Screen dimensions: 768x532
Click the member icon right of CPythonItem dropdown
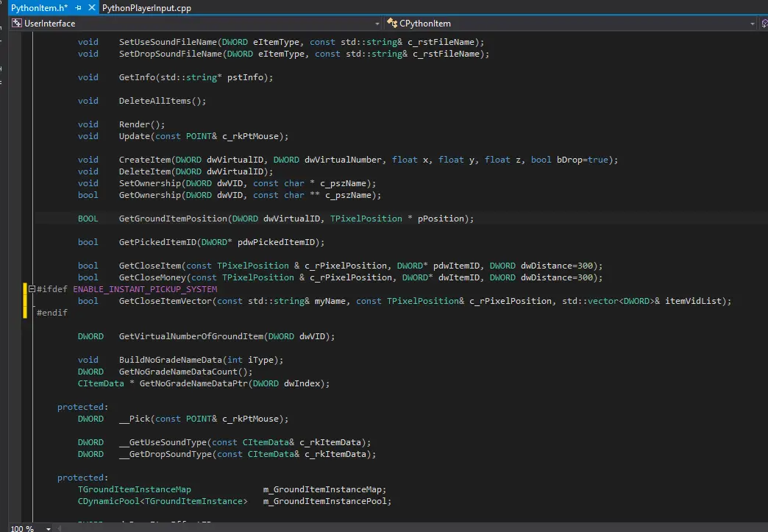tap(765, 24)
